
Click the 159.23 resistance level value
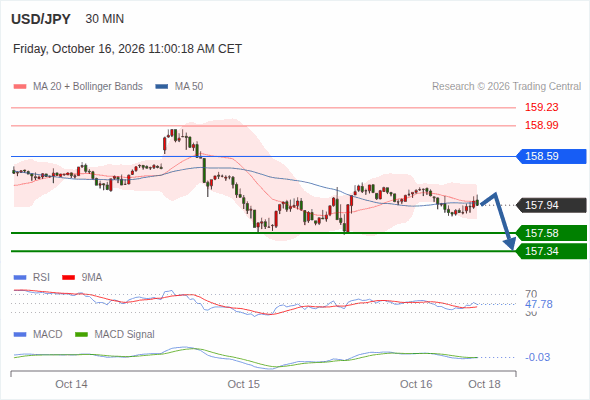click(541, 107)
